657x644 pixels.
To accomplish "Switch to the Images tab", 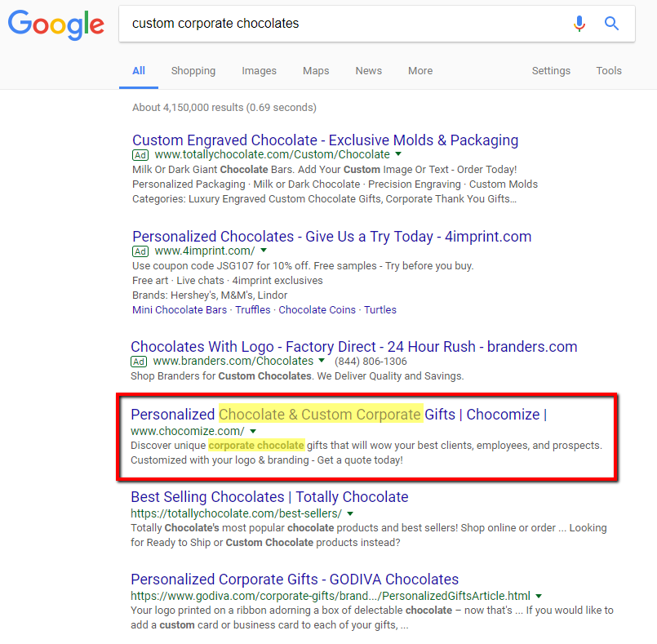I will pyautogui.click(x=259, y=71).
